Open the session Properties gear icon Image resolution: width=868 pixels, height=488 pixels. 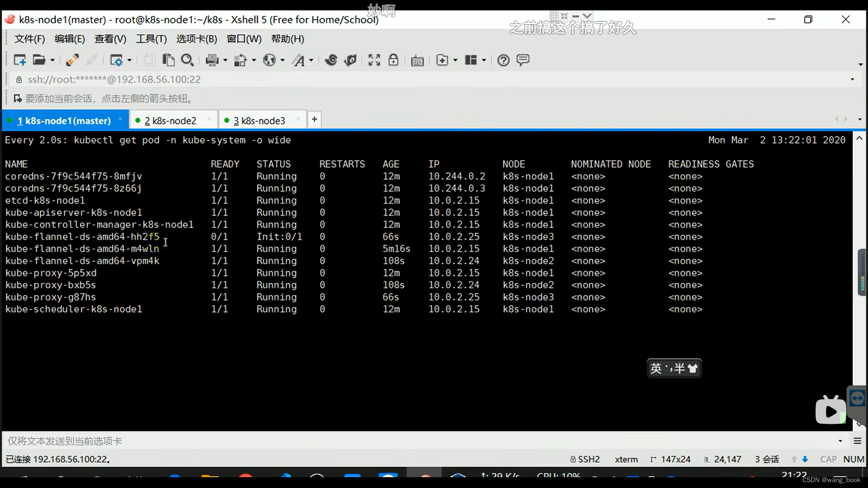coord(117,60)
